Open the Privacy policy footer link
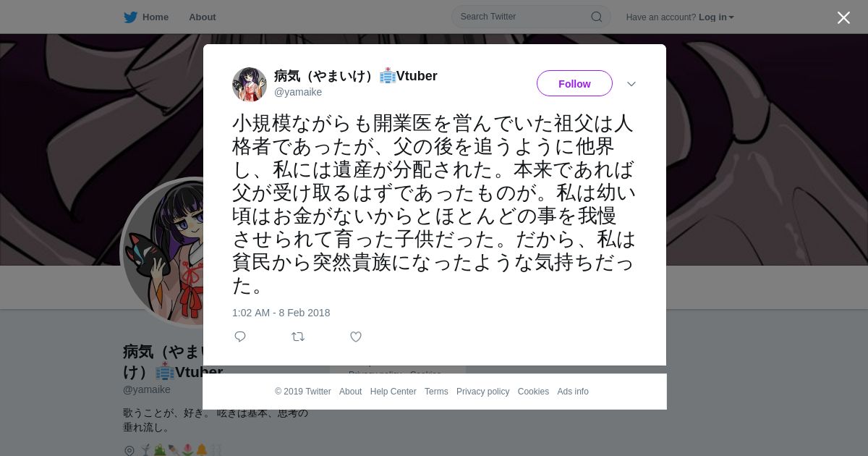This screenshot has width=868, height=456. coord(482,392)
